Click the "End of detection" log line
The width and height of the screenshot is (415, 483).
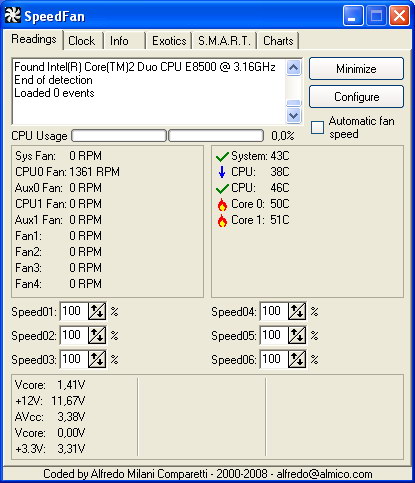53,80
